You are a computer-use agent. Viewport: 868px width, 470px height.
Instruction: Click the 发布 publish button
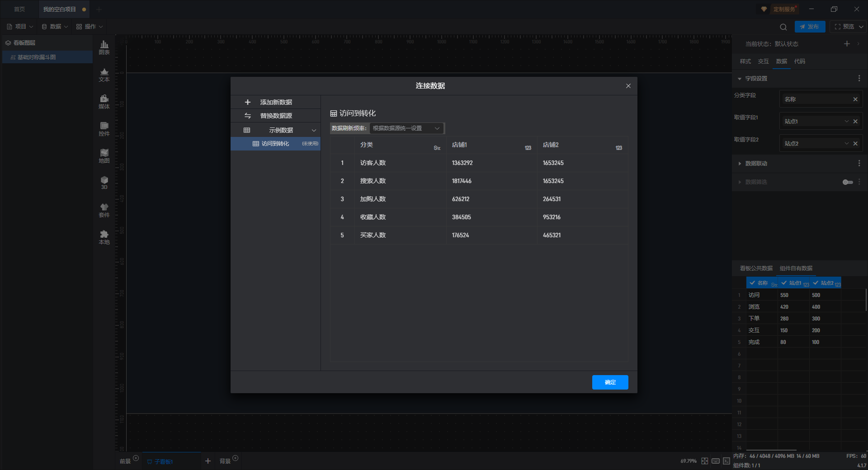pos(809,27)
